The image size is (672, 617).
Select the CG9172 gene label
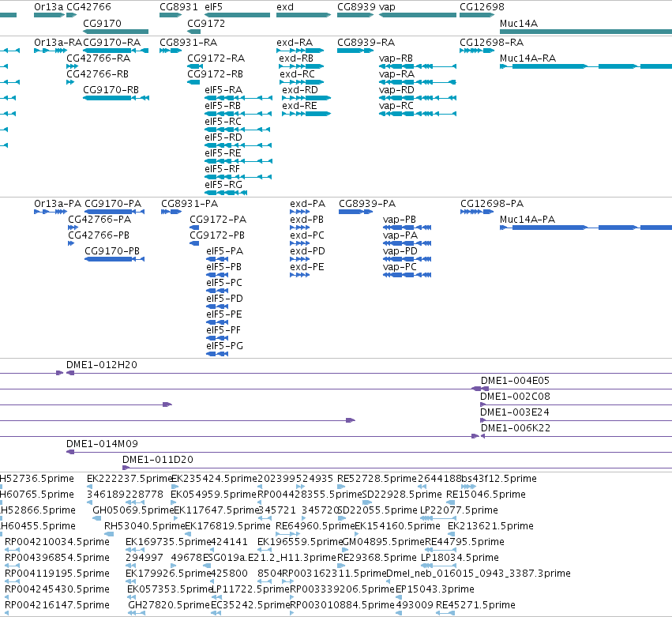click(206, 23)
